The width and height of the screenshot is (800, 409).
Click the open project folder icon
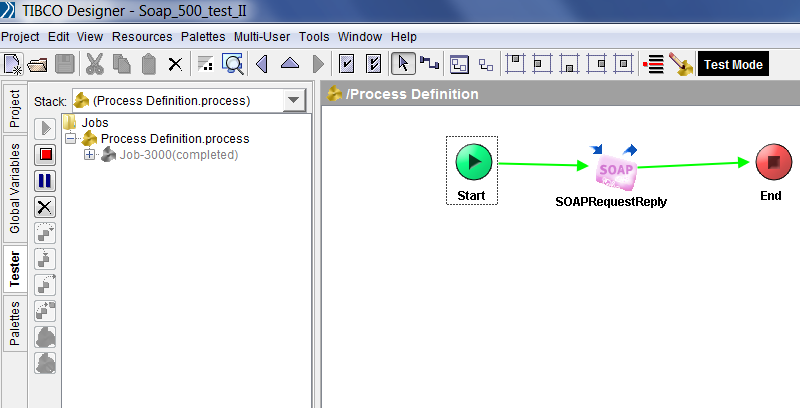tap(39, 65)
